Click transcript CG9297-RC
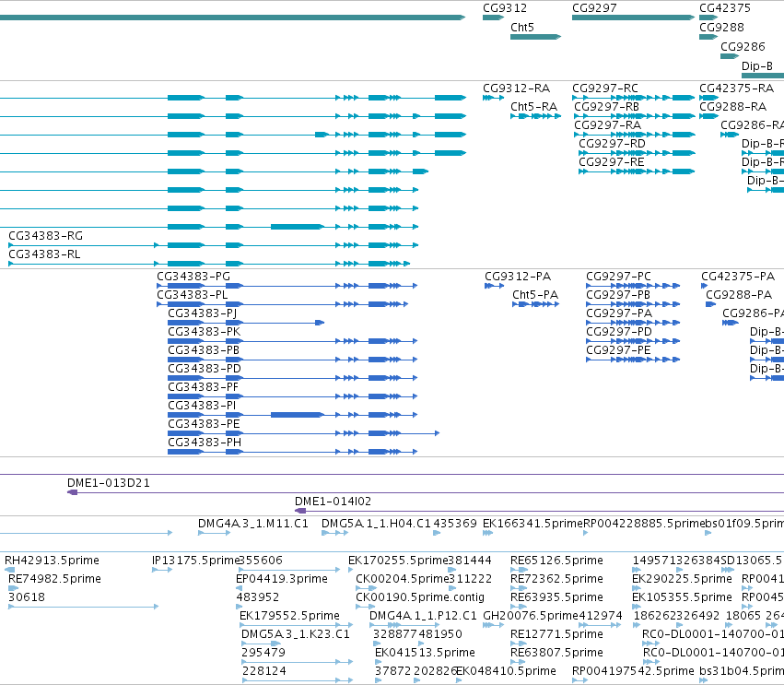Image resolution: width=784 pixels, height=685 pixels. (x=634, y=98)
